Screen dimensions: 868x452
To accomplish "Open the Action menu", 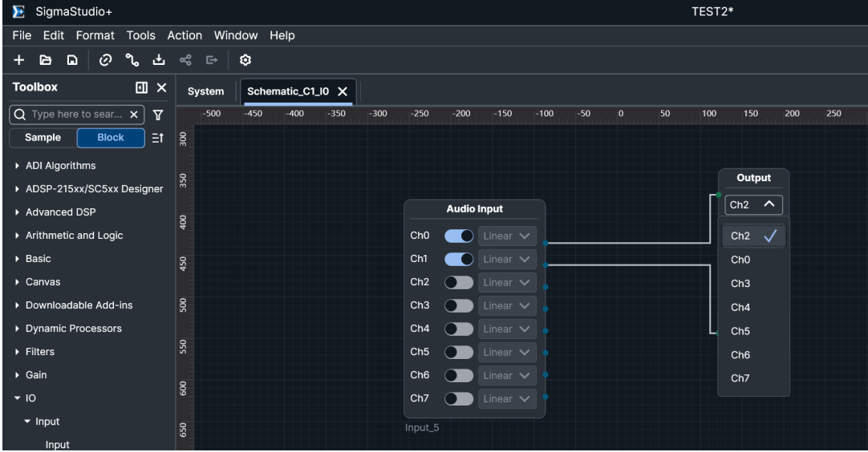I will pyautogui.click(x=185, y=35).
